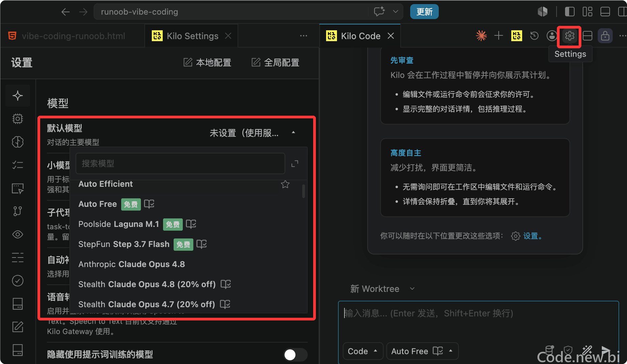Click the runoob-vibe-coding address bar
Screen dimensions: 627x364
coord(231,12)
